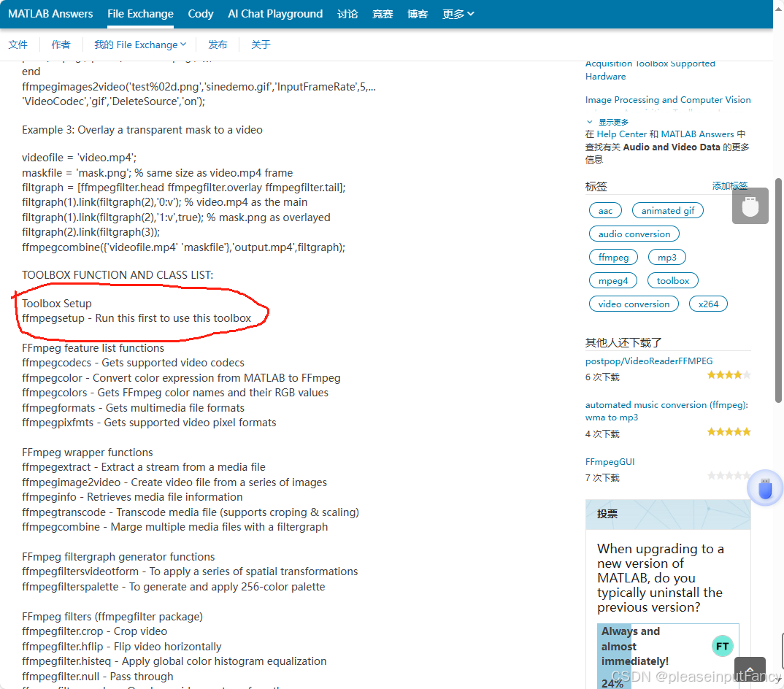Click 添加标签 add tags link
Viewport: 784px width, 689px height.
click(730, 186)
